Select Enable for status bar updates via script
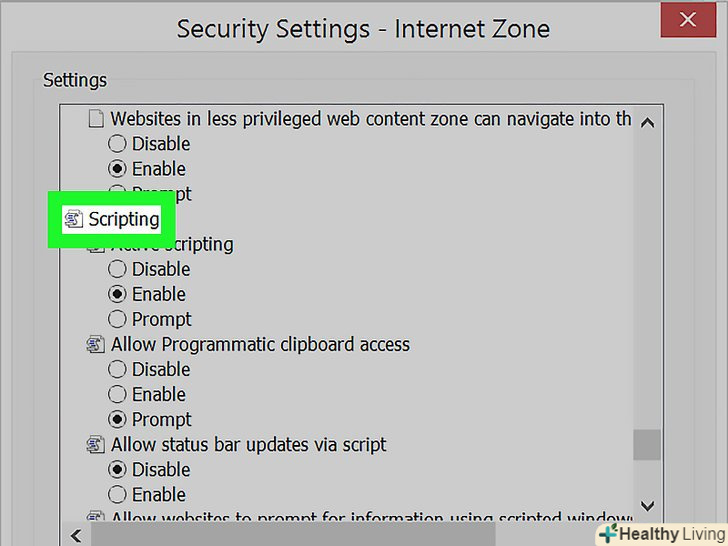Viewport: 728px width, 546px height. coord(117,495)
